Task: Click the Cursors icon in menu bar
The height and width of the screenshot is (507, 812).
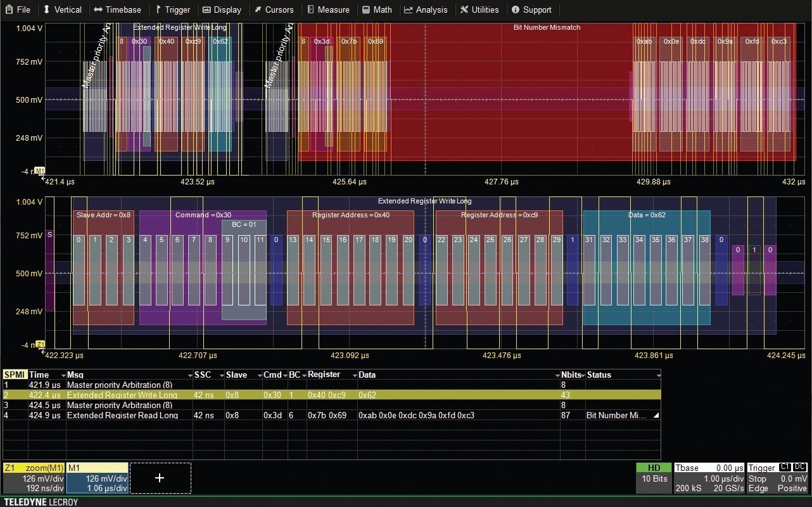Action: point(258,10)
